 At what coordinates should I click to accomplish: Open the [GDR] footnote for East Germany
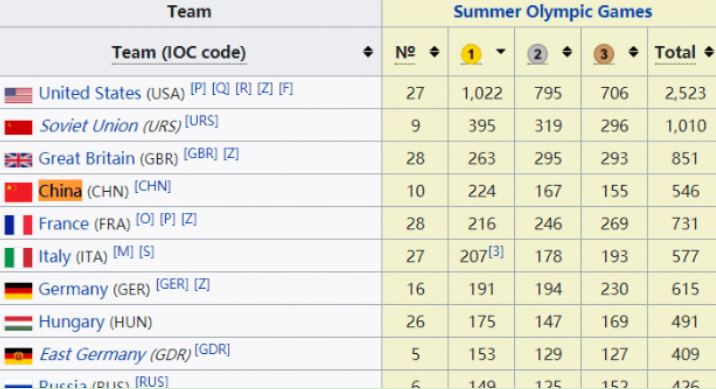[212, 350]
